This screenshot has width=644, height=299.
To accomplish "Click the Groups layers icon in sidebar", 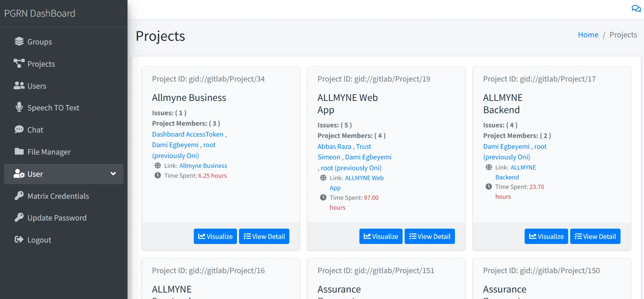I will pos(19,41).
